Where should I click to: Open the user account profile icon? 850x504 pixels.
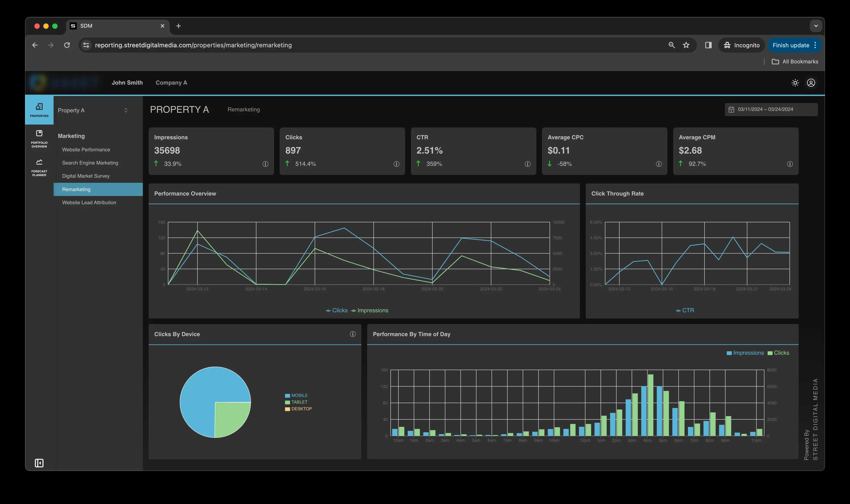[811, 83]
